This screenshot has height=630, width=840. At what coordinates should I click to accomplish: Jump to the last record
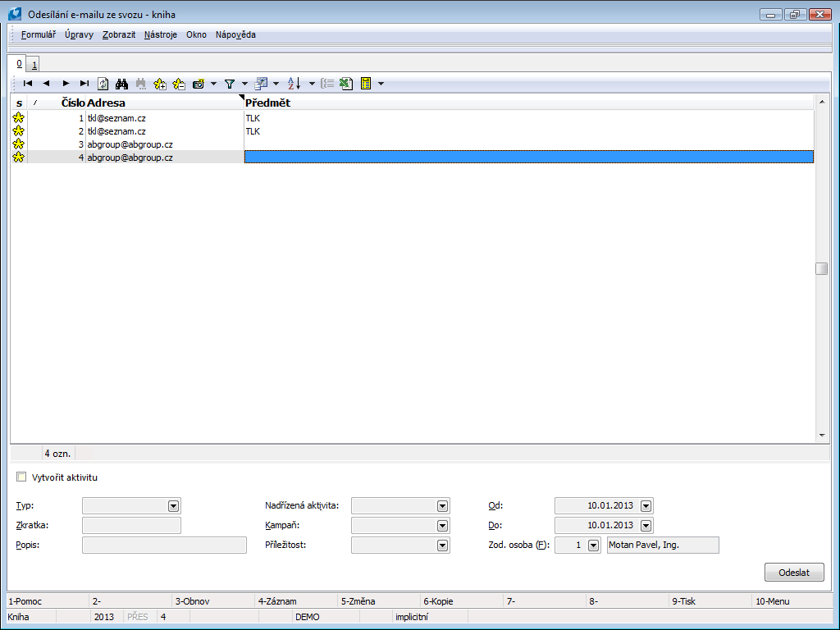[x=83, y=83]
